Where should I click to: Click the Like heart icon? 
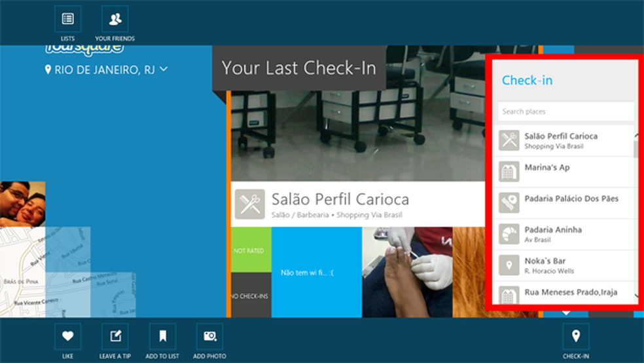[x=68, y=336]
